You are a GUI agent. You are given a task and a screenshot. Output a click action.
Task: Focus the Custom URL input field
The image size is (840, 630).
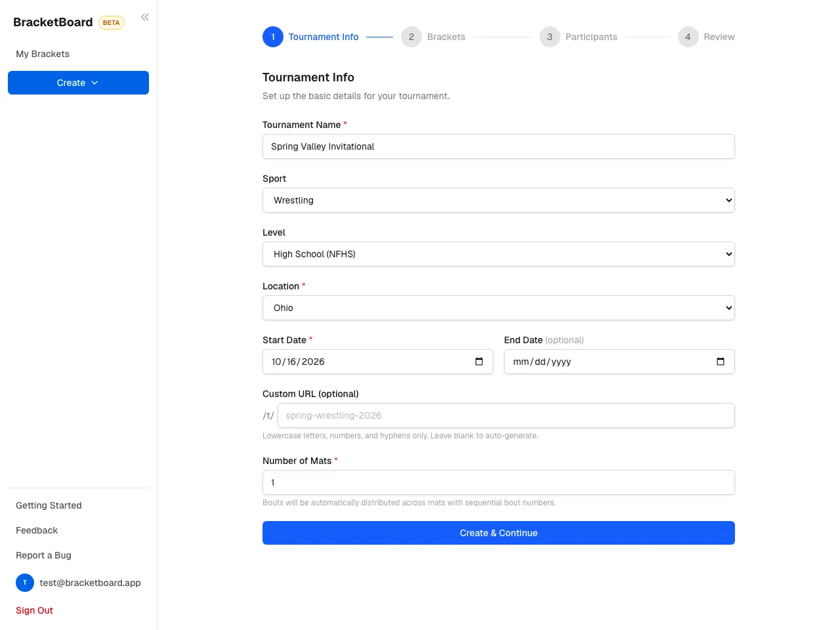(x=506, y=415)
